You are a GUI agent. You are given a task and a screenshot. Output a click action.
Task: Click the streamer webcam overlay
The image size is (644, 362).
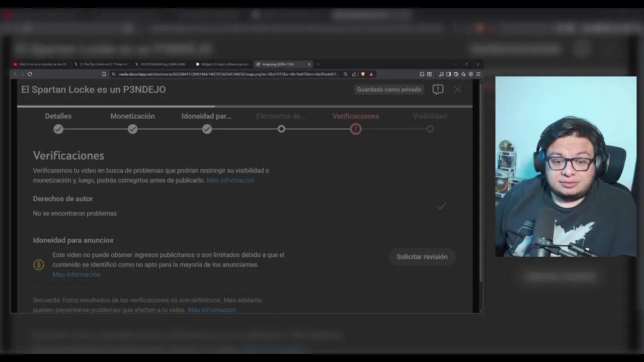coord(566,166)
